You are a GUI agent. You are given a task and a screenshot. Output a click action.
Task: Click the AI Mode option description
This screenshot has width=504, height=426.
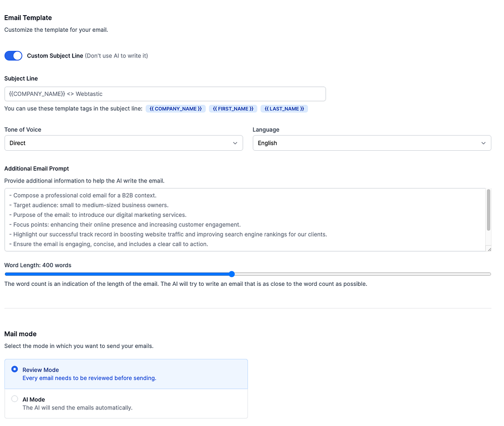pos(78,408)
